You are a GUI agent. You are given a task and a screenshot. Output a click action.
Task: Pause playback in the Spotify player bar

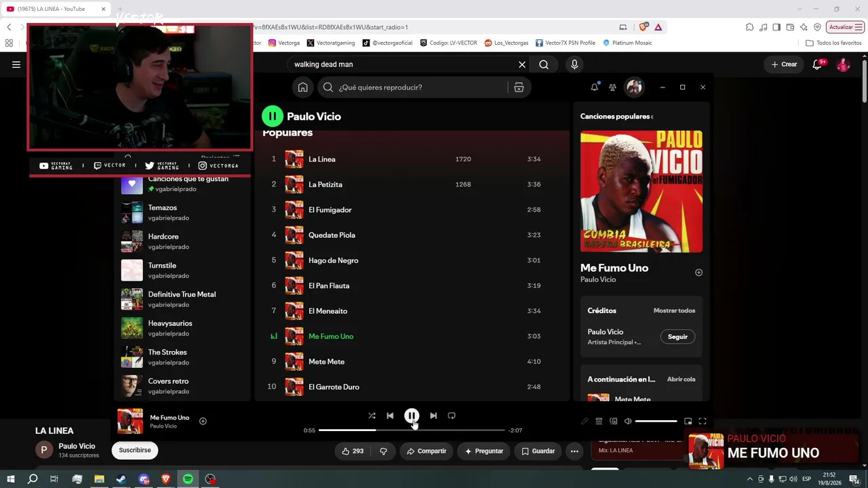coord(412,415)
